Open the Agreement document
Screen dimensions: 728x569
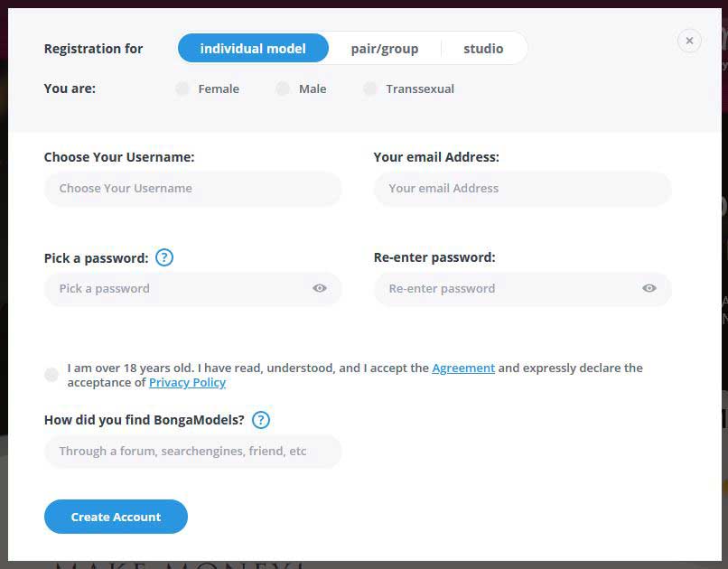click(463, 368)
